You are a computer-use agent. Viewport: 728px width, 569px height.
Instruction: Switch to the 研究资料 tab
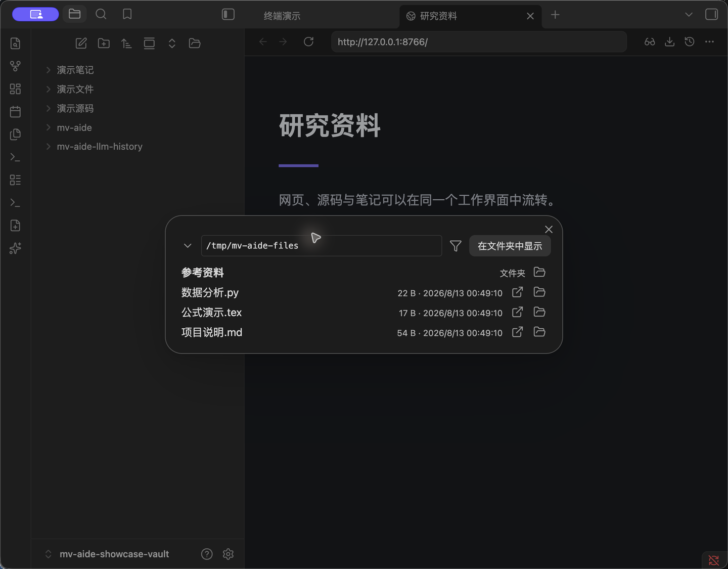click(438, 16)
